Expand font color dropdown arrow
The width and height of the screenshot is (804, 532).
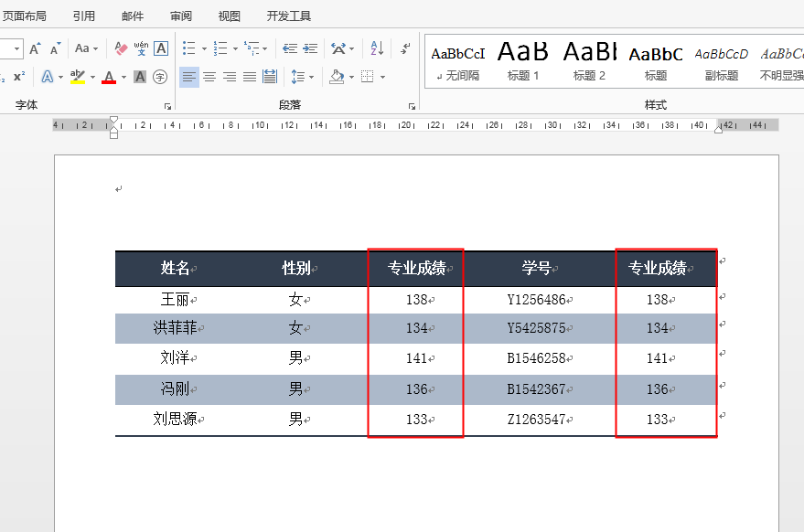coord(123,78)
